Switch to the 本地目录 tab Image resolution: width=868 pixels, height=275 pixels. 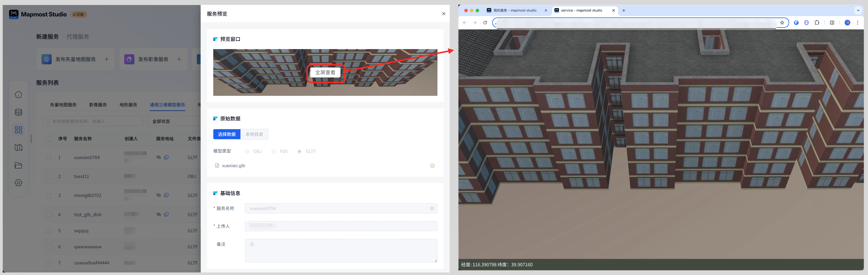tap(254, 134)
